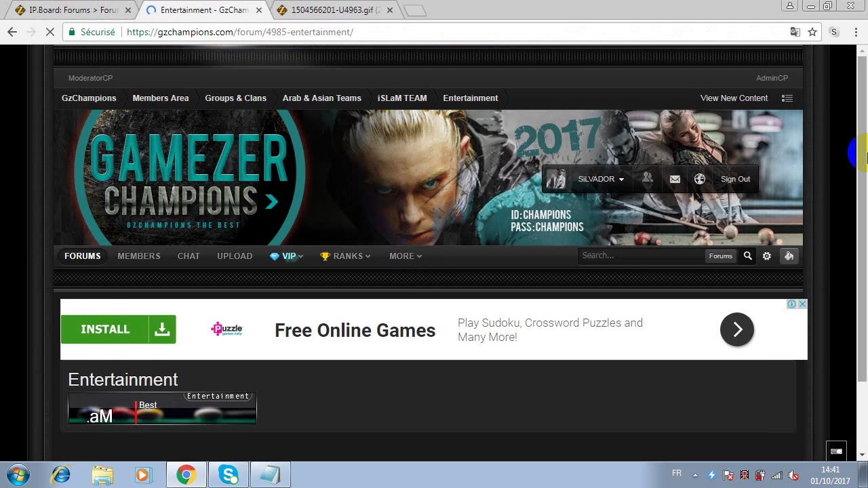868x488 pixels.
Task: Click the muted volume tray icon
Action: [x=793, y=474]
